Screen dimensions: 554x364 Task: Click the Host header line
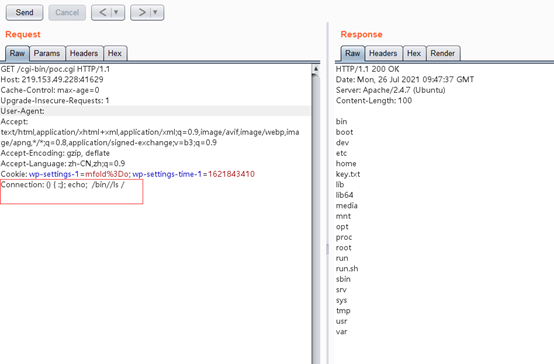(52, 80)
